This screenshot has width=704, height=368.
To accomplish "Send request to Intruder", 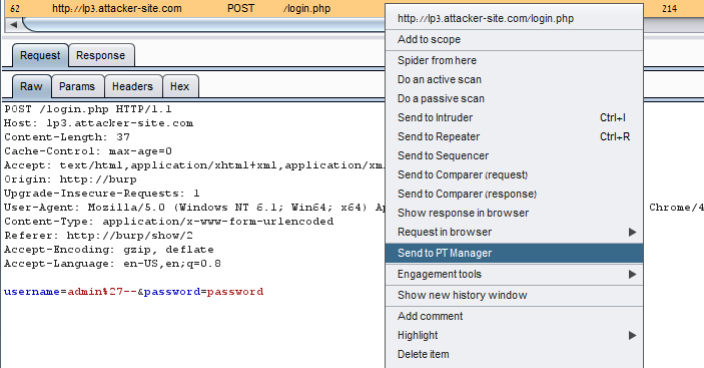I will click(x=514, y=118).
